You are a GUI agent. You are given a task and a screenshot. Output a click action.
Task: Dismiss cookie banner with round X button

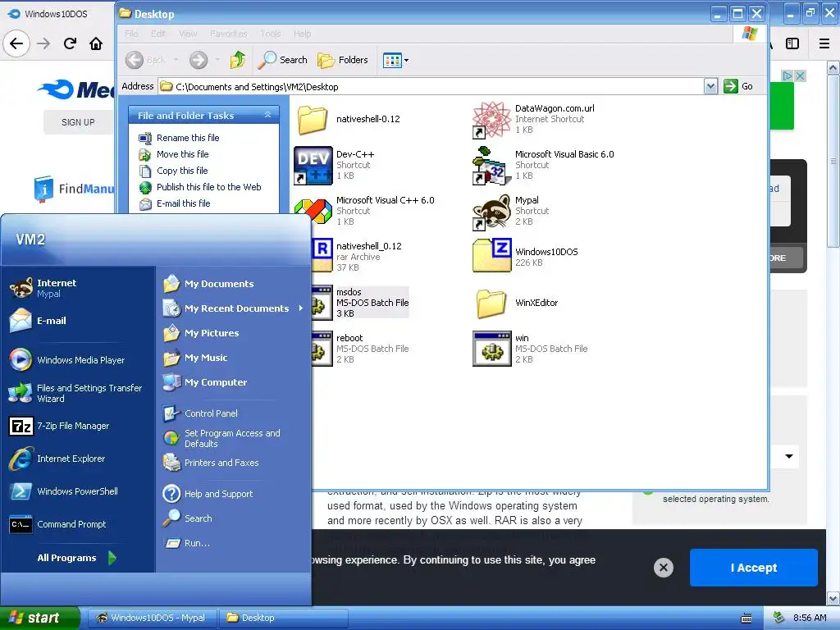[663, 568]
